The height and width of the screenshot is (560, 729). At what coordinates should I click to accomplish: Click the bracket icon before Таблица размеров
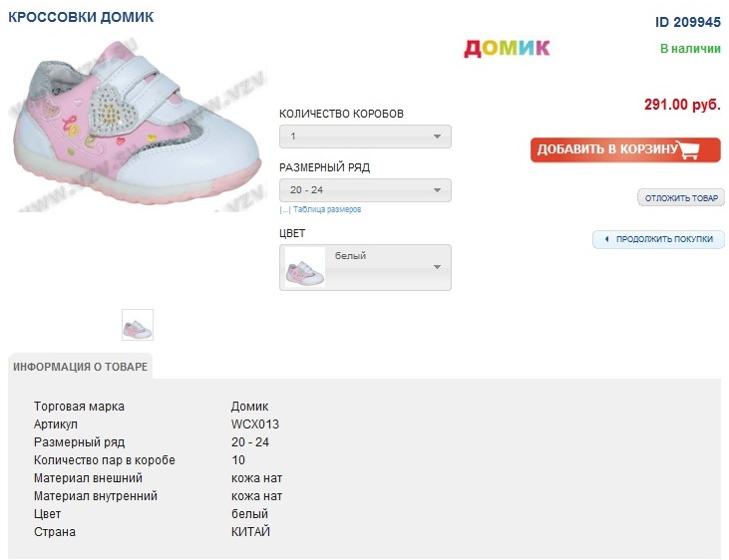(284, 210)
